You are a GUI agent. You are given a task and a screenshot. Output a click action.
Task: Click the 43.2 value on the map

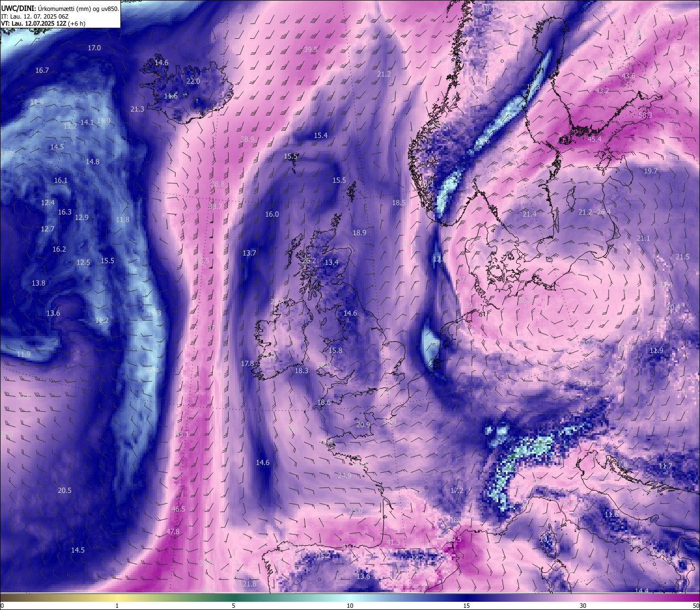[x=602, y=91]
